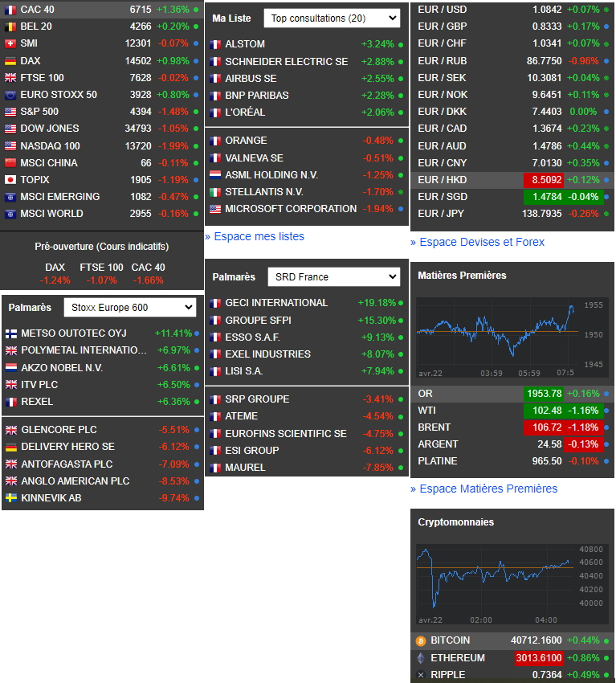The image size is (616, 683).
Task: Click the ETHEREUM price 3013.6100
Action: click(x=539, y=658)
